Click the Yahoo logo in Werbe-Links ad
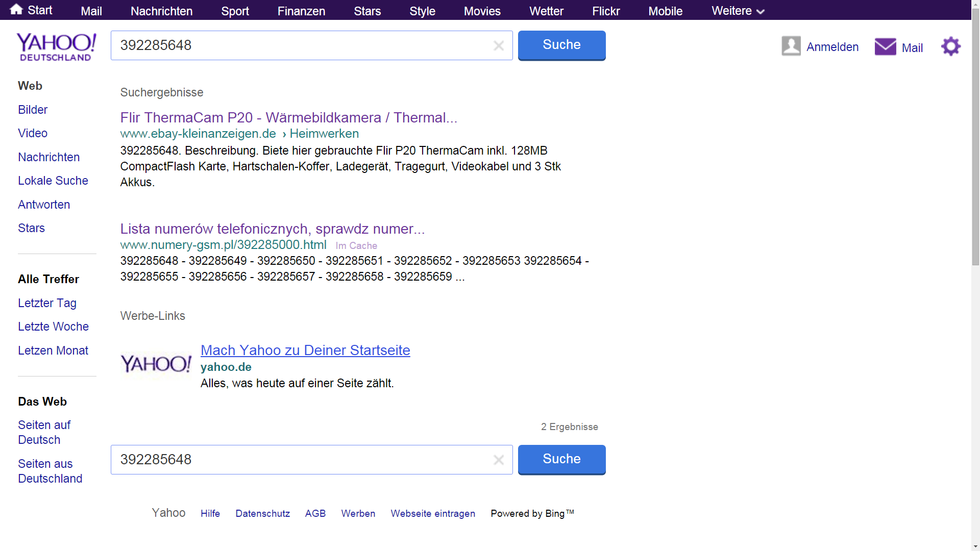Viewport: 980px width, 551px height. point(156,364)
